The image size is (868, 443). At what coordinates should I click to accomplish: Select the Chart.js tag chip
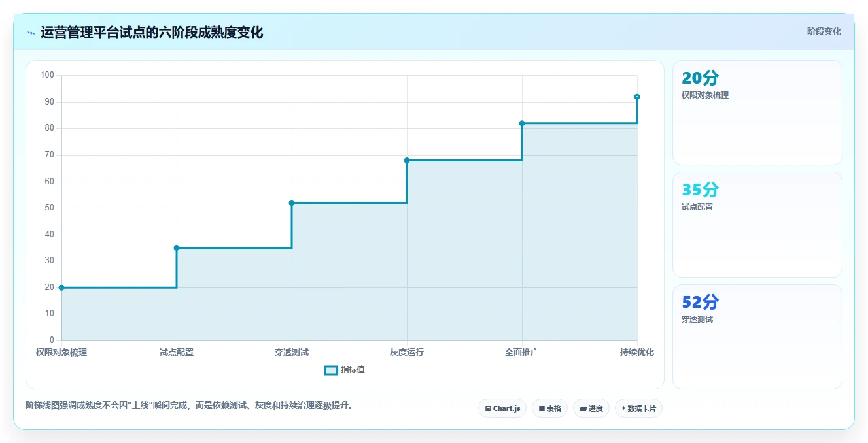(x=502, y=408)
